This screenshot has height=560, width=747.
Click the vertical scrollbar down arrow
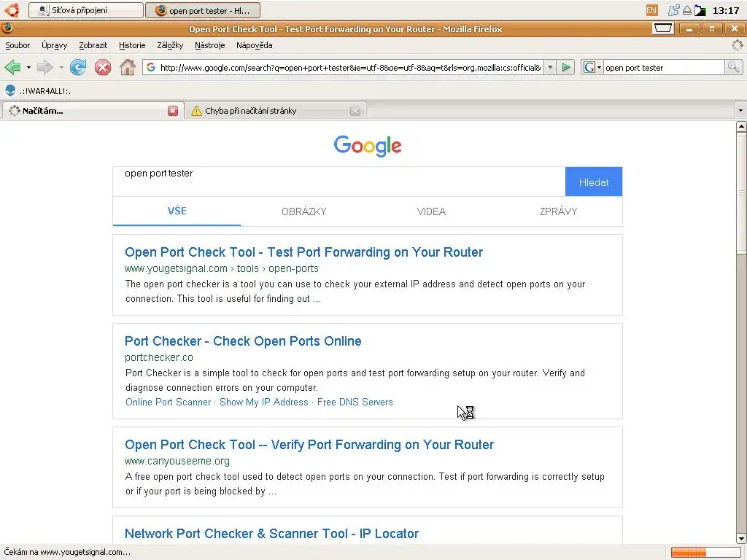(741, 538)
